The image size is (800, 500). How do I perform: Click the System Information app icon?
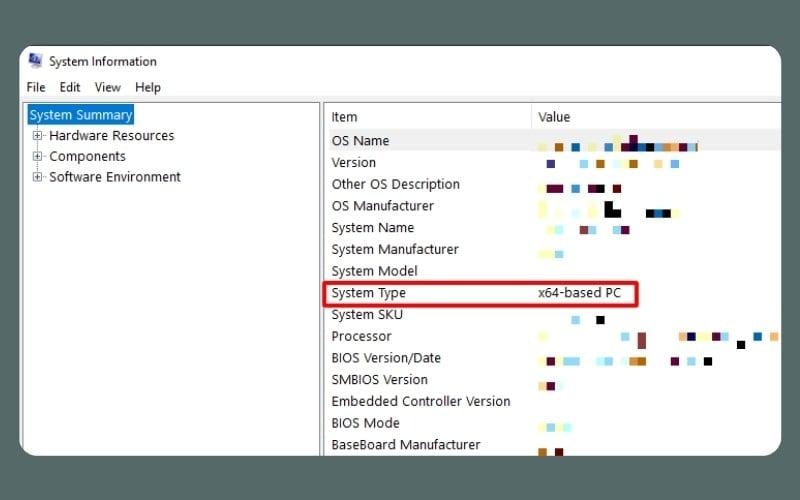click(x=35, y=60)
